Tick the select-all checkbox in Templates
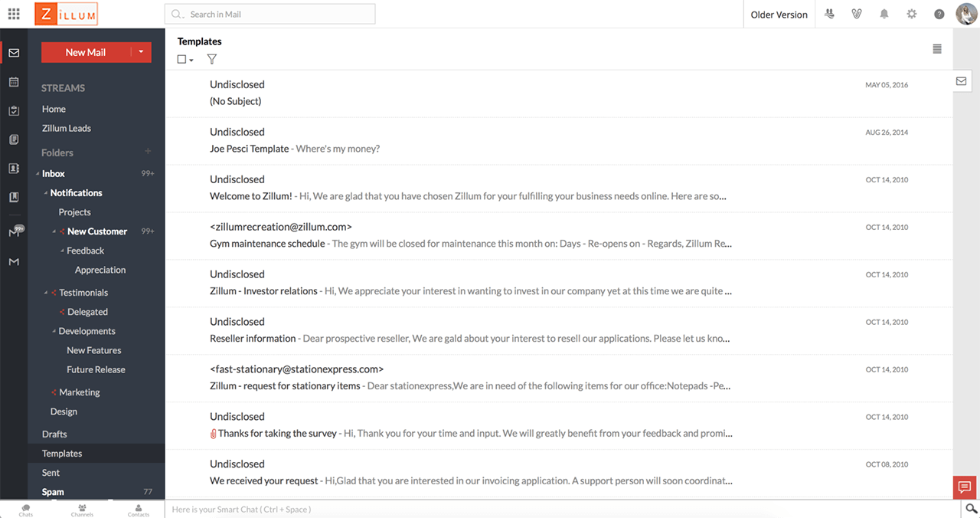This screenshot has width=980, height=518. click(x=181, y=59)
